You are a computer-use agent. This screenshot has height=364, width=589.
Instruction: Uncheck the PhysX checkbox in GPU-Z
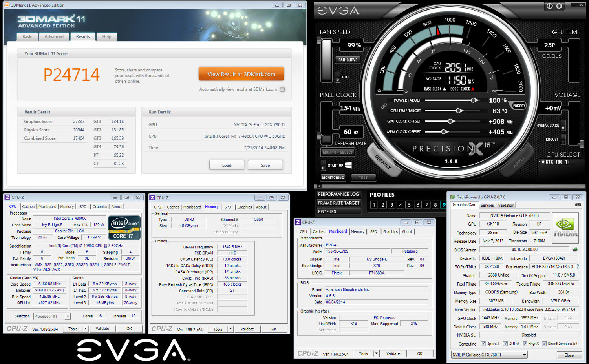coord(525,344)
